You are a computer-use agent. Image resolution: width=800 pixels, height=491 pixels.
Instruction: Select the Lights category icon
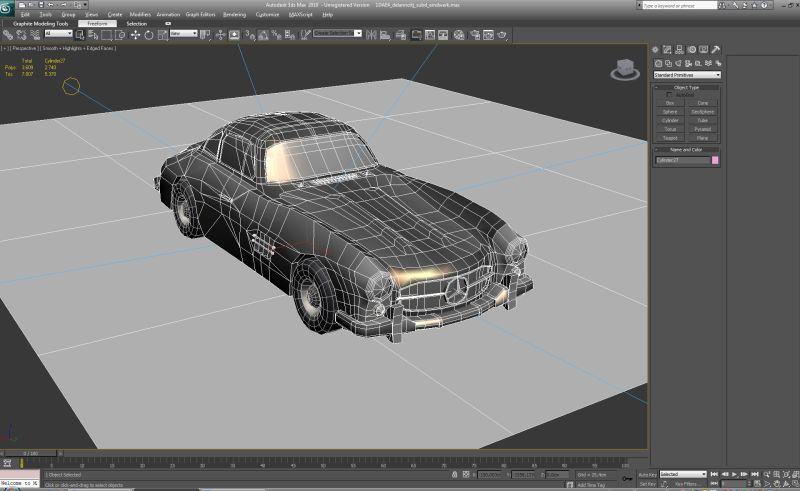point(678,63)
